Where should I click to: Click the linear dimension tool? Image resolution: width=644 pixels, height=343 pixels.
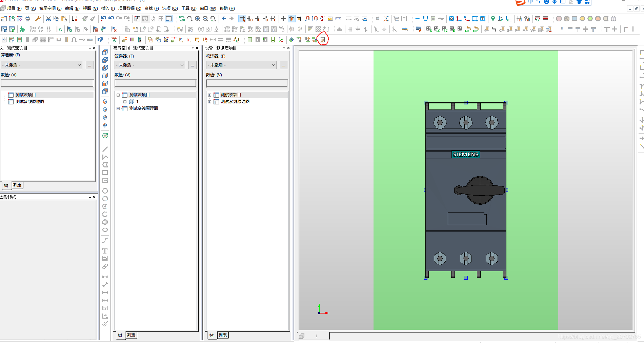[105, 277]
